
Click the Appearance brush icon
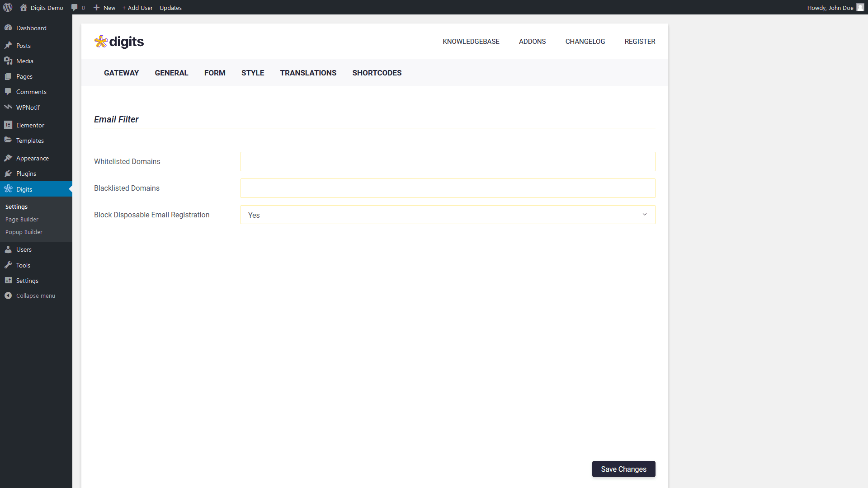point(8,158)
